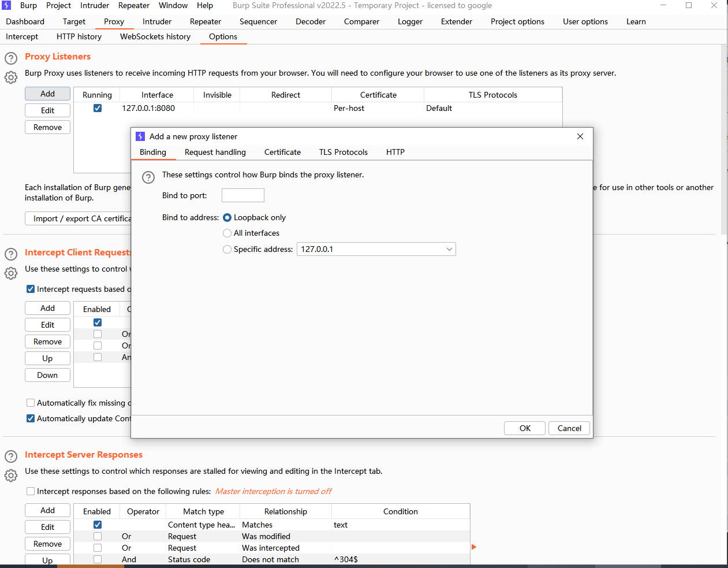Screen dimensions: 728x568
Task: Click Add under Proxy Listeners
Action: coord(47,94)
